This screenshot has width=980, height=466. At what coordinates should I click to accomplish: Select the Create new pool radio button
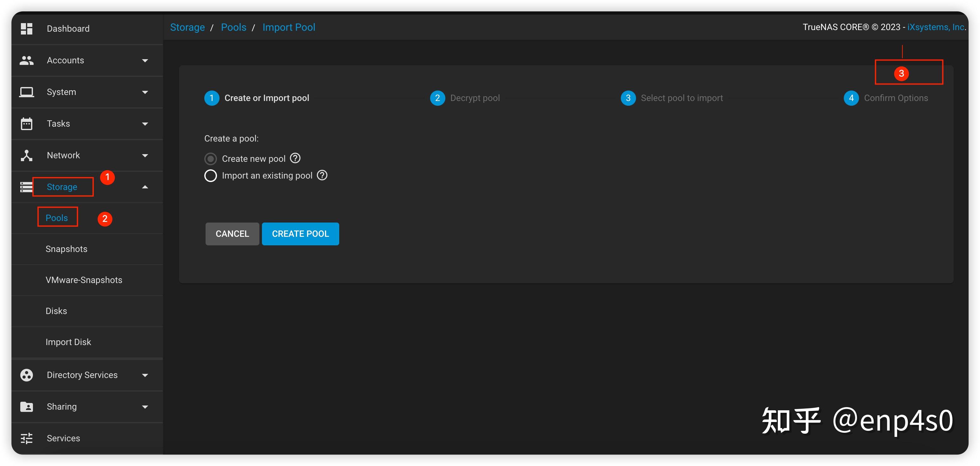pyautogui.click(x=210, y=159)
